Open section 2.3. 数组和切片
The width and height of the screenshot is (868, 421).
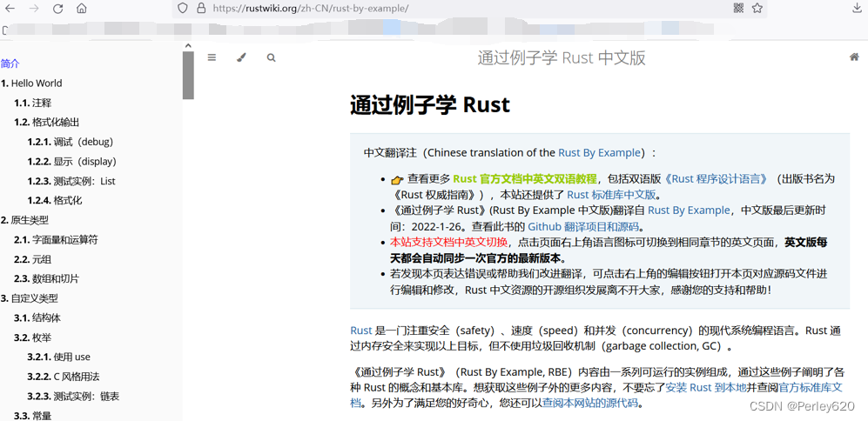(x=47, y=279)
